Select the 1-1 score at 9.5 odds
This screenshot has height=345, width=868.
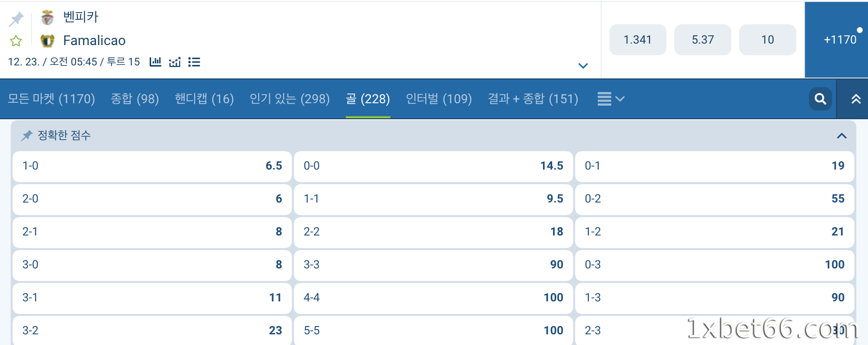click(x=433, y=199)
